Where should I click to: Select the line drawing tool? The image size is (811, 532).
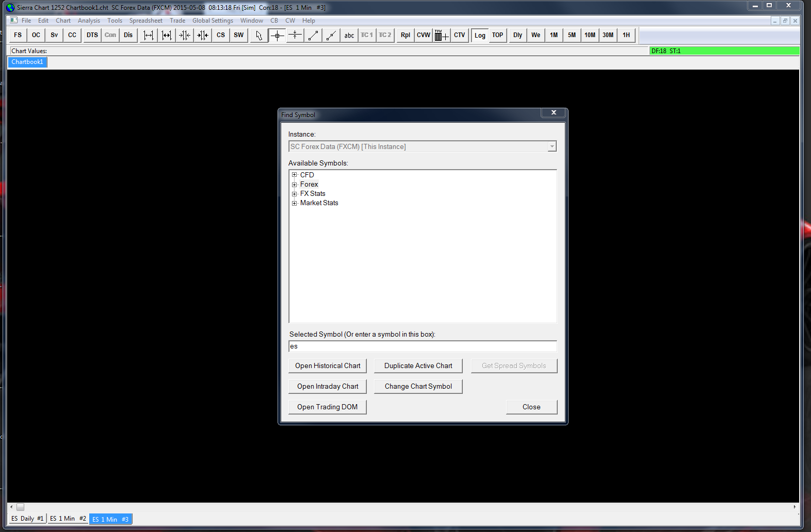313,35
